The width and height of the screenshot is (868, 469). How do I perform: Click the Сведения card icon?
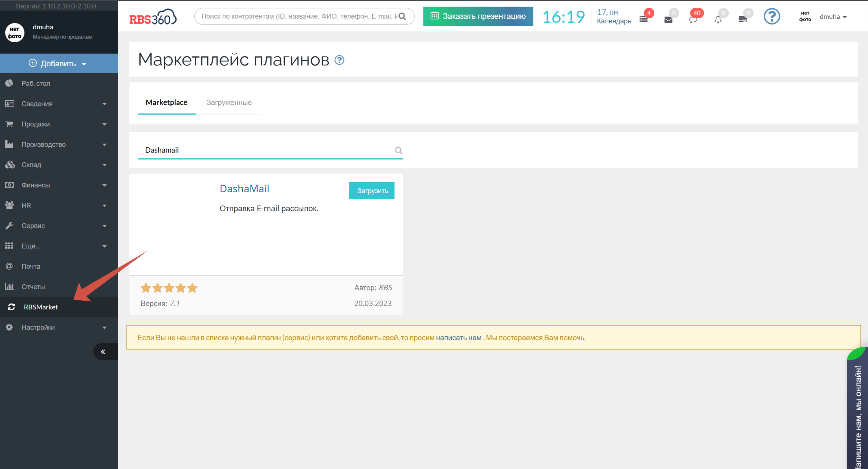click(9, 104)
